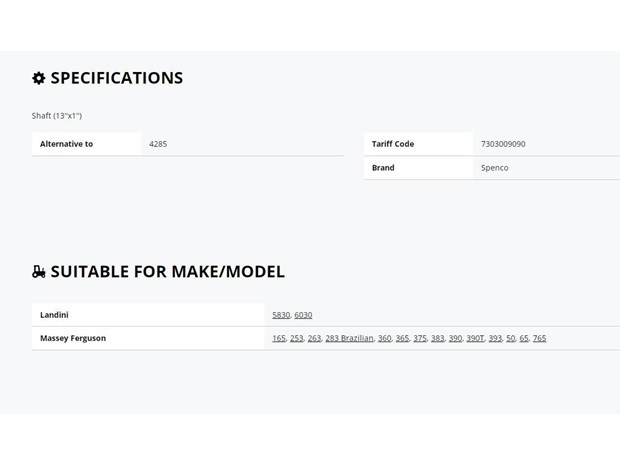Select the Massey Ferguson 65 link
Viewport: 620px width, 465px height.
(524, 338)
